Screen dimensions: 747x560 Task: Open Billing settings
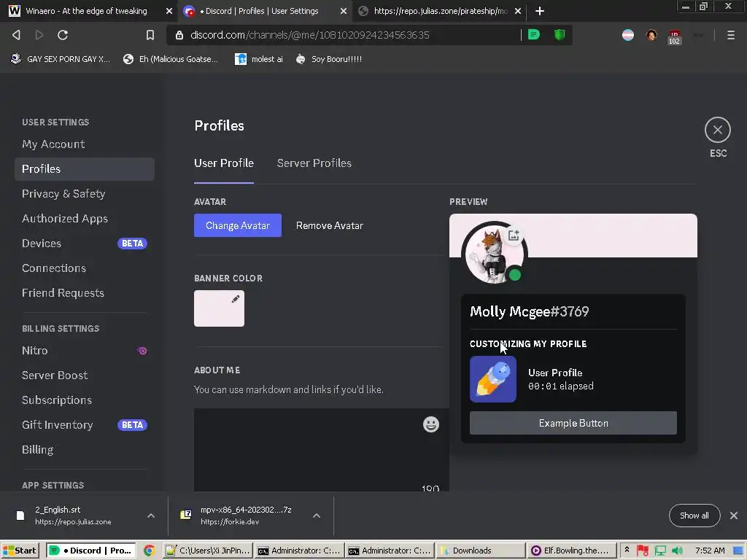(85, 449)
